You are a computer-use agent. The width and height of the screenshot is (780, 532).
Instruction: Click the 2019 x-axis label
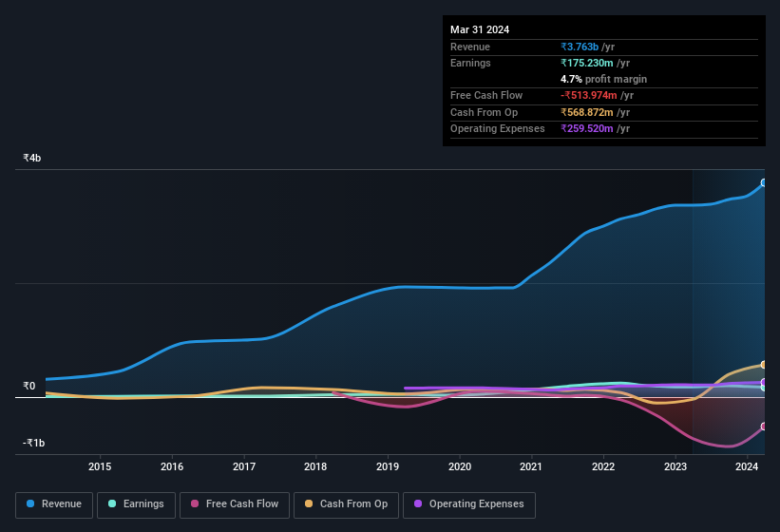point(388,466)
